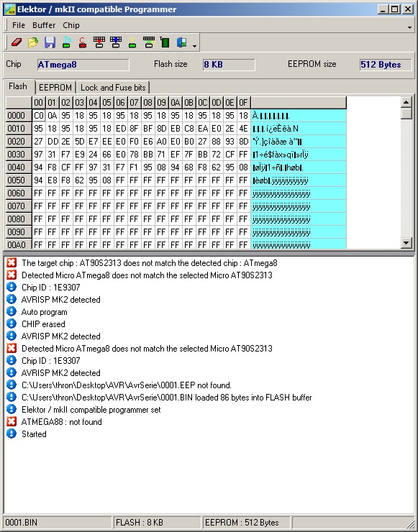The image size is (418, 532).
Task: Select hex cell DD in row 0020
Action: coord(53,142)
